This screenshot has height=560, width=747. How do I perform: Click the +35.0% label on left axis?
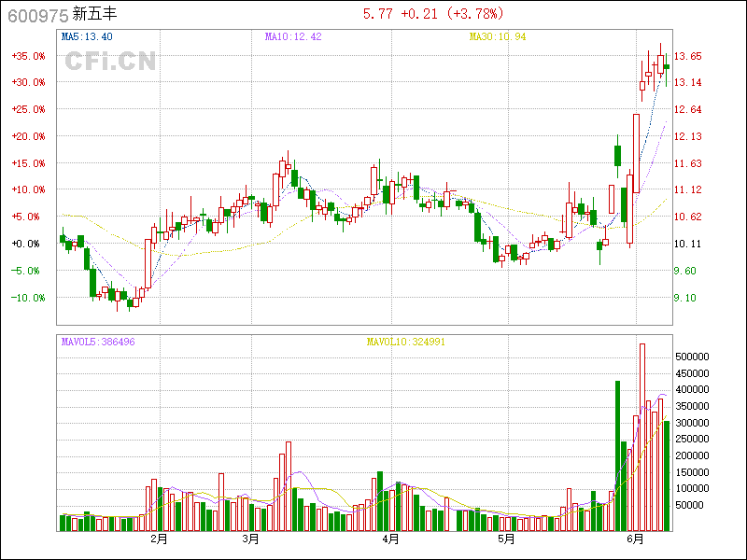pos(28,56)
